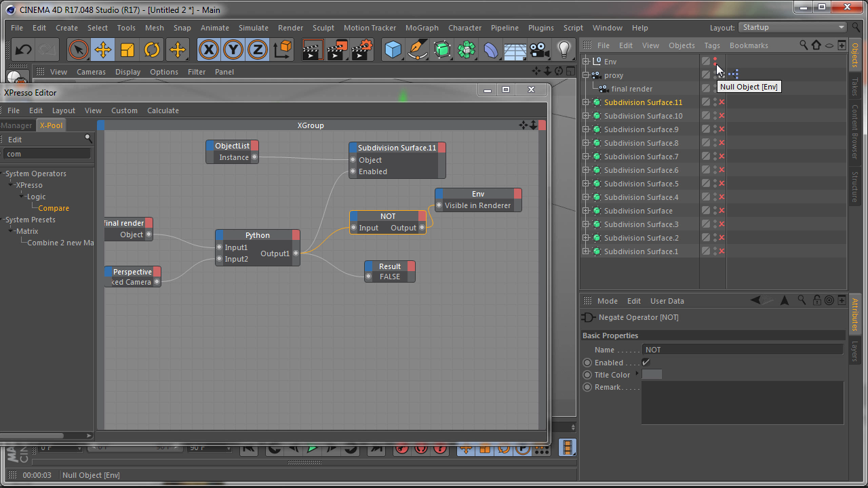Click the X-Pool search field with com
Screen dimensions: 868x488
(x=46, y=154)
